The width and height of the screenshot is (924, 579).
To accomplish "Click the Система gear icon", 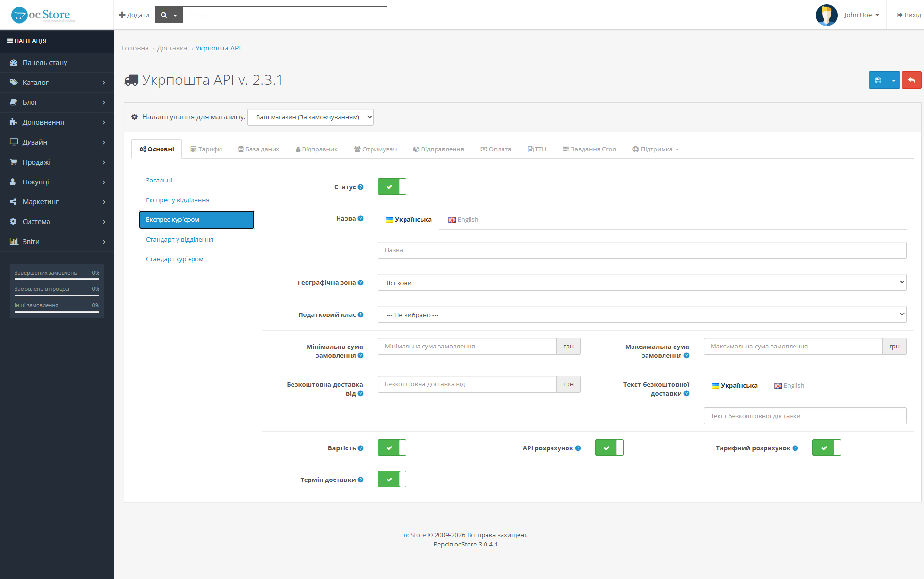I will (x=14, y=222).
